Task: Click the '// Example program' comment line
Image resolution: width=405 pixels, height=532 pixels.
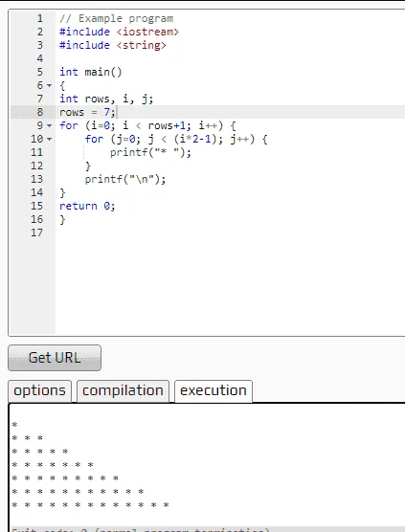Action: 117,18
